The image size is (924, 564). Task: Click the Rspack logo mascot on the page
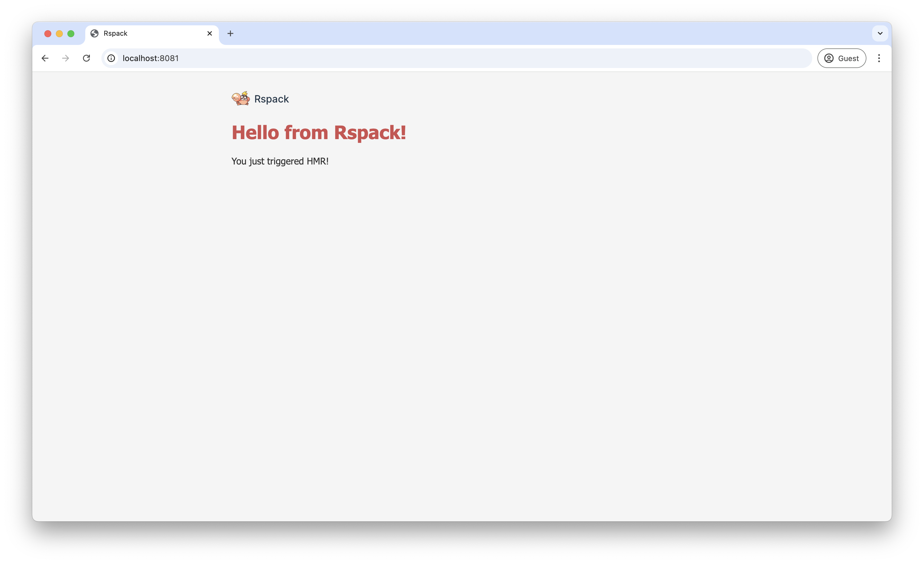tap(241, 98)
